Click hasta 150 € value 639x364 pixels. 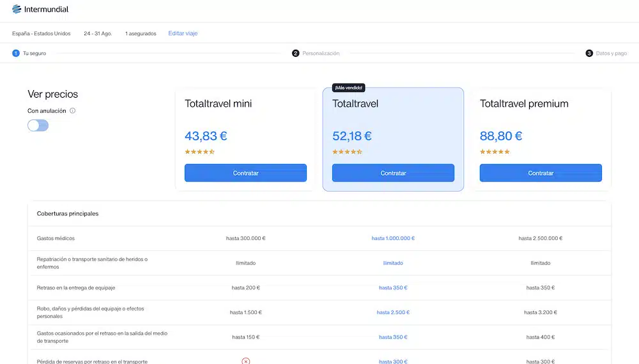coord(246,337)
